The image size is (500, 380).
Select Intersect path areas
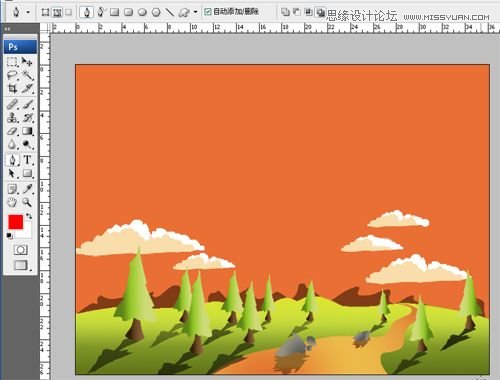click(x=309, y=12)
